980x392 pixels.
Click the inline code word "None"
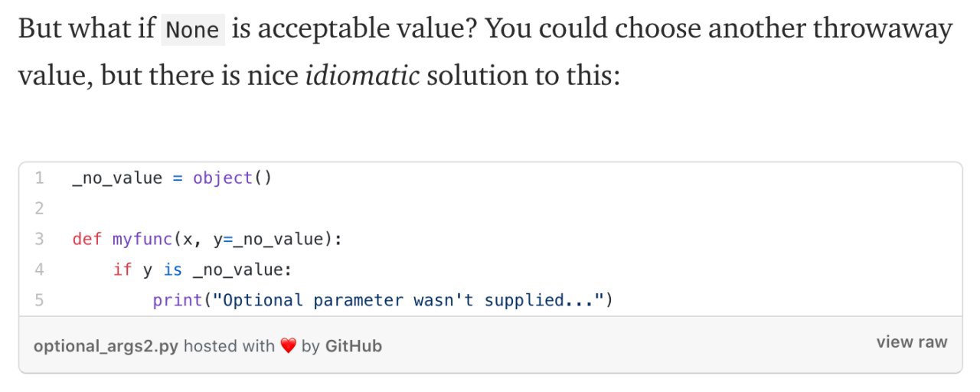(193, 31)
